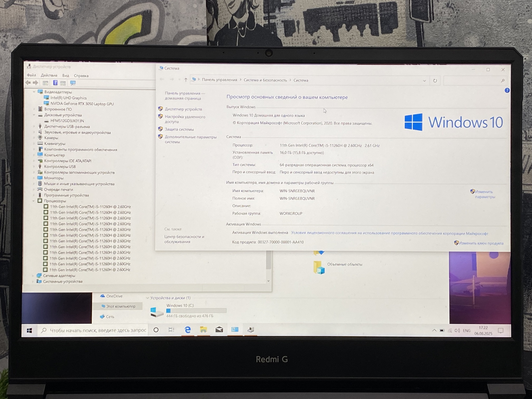Viewport: 532px width, 399px height.
Task: Collapse the Процессоры tree node
Action: coord(34,201)
